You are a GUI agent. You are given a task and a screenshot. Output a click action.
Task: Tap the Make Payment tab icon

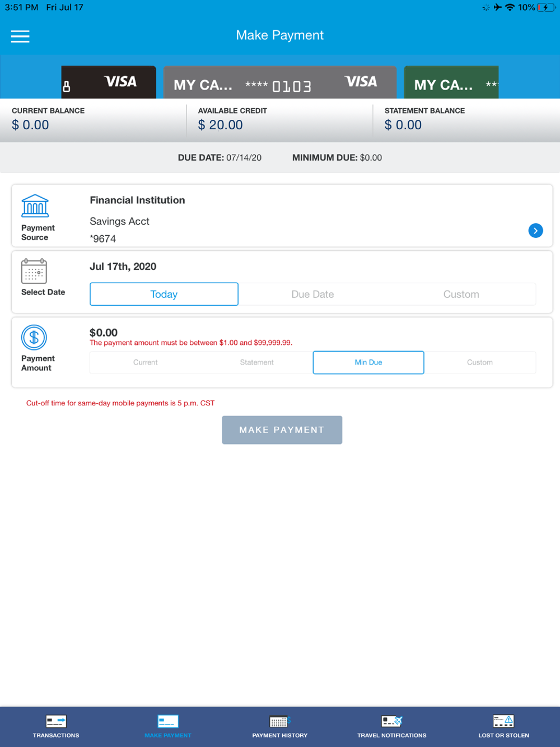[x=168, y=721]
